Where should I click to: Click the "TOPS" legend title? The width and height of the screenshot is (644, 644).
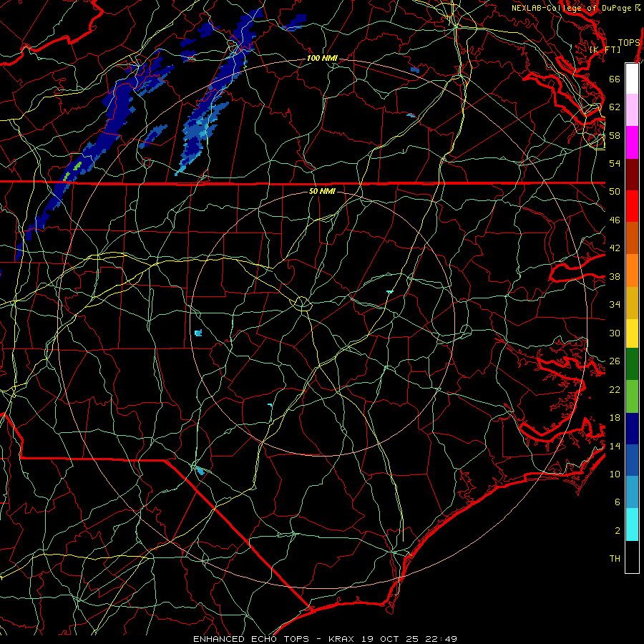click(x=629, y=42)
